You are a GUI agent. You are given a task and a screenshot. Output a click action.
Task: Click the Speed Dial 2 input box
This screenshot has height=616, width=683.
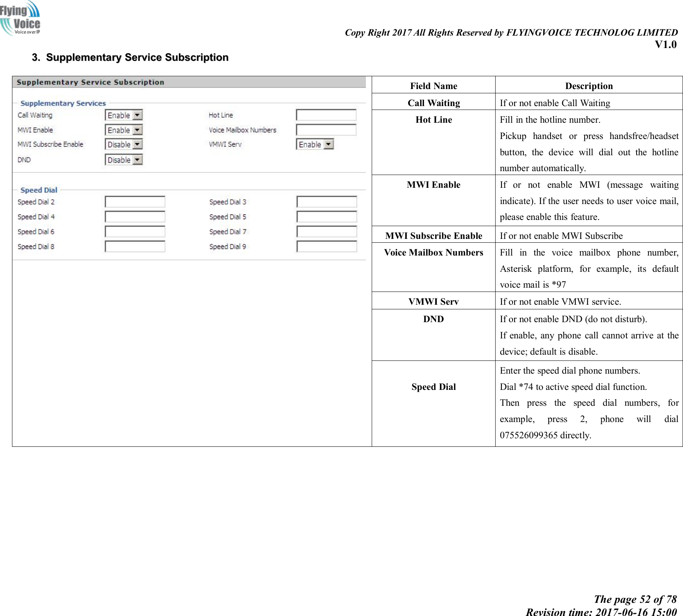tap(134, 202)
